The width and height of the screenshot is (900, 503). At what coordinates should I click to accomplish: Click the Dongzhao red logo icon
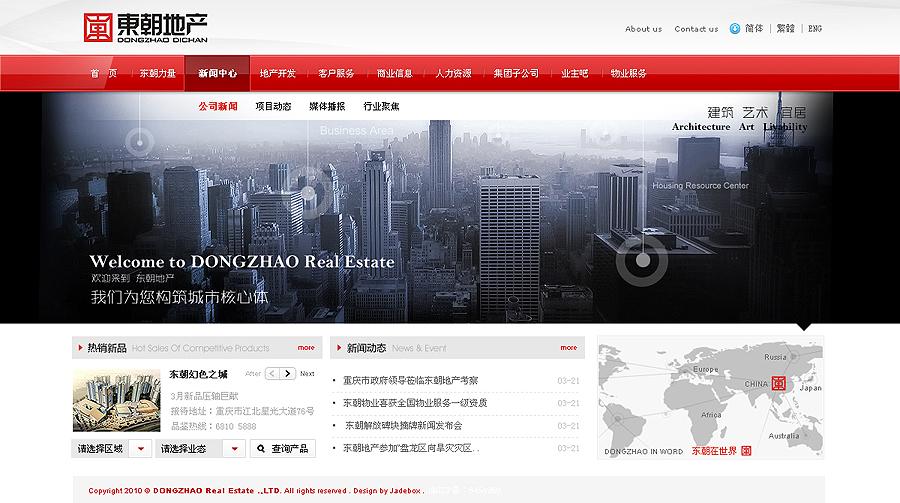click(98, 27)
